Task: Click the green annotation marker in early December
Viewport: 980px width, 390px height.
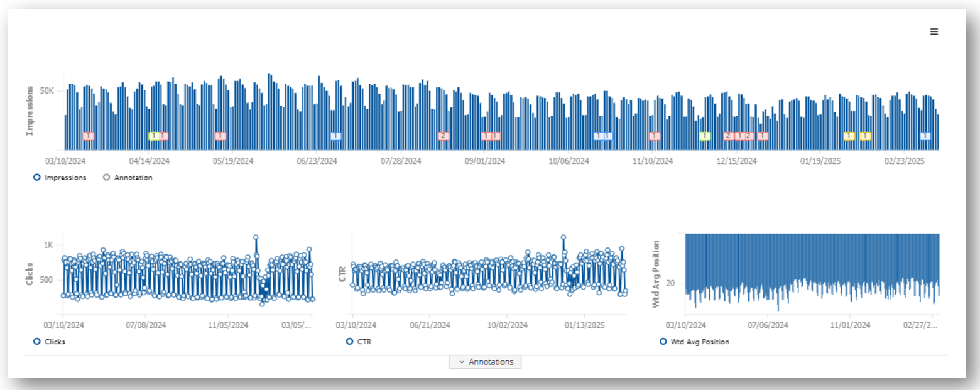Action: (x=704, y=136)
